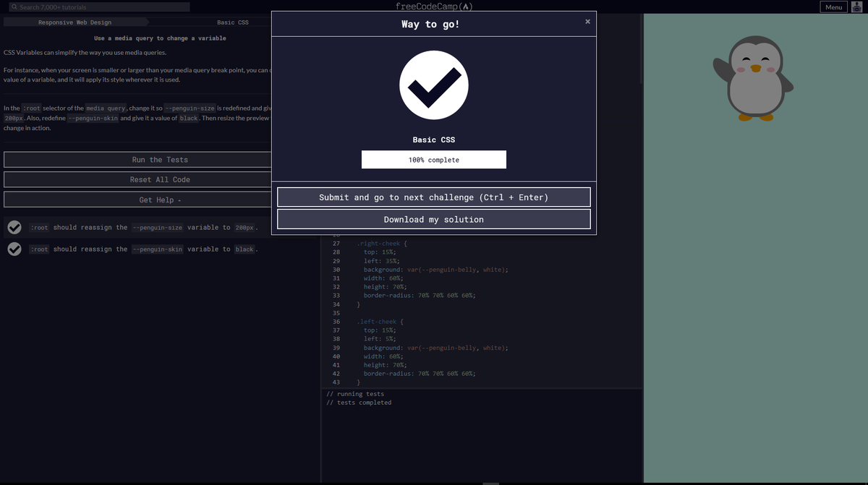868x485 pixels.
Task: Click checkmark icon for penguin-skin test
Action: point(14,249)
